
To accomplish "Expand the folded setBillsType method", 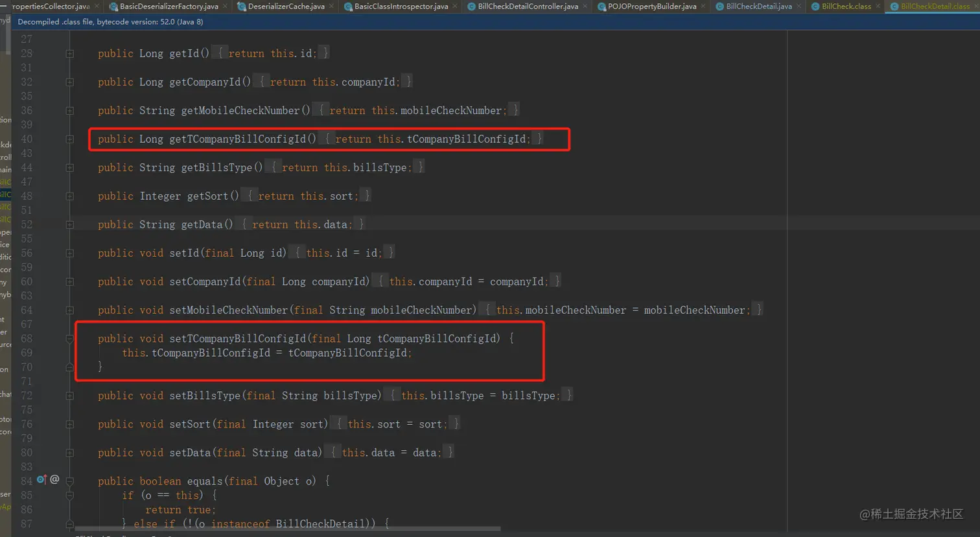I will (69, 396).
